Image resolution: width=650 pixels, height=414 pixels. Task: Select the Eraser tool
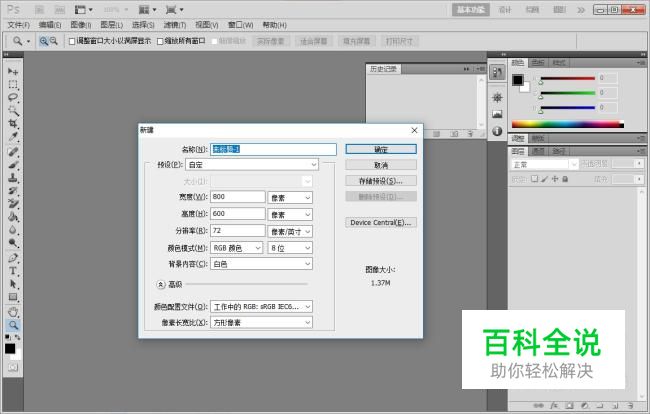click(x=13, y=203)
